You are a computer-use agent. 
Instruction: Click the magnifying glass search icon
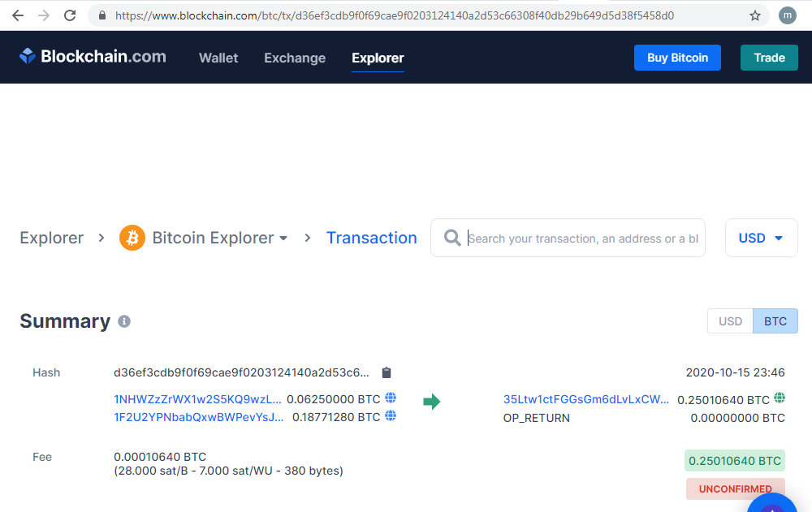452,238
